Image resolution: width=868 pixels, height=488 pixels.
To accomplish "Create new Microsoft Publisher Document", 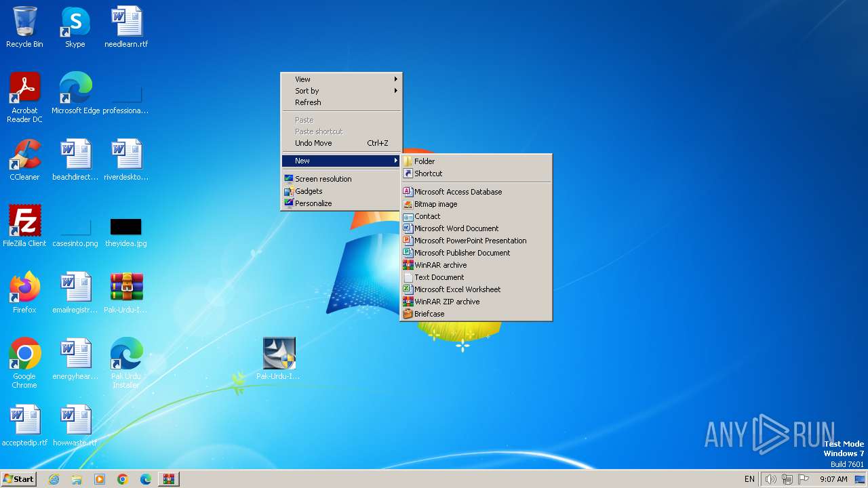I will pyautogui.click(x=476, y=253).
